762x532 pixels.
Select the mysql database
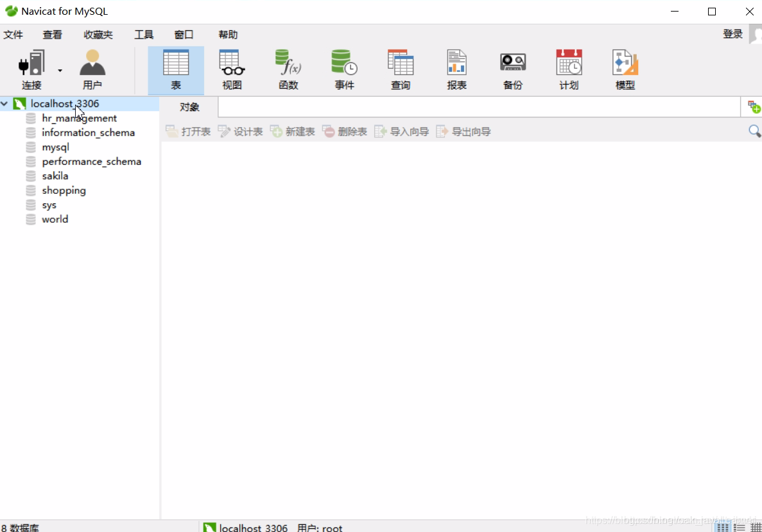pos(55,147)
